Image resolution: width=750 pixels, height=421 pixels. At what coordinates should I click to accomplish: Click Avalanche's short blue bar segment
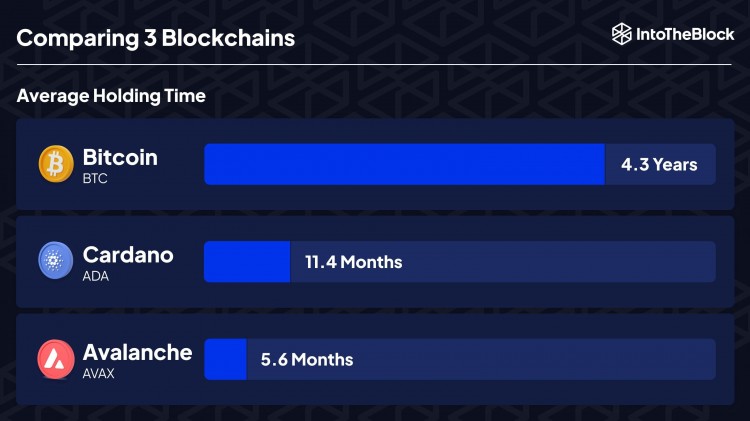[x=225, y=359]
